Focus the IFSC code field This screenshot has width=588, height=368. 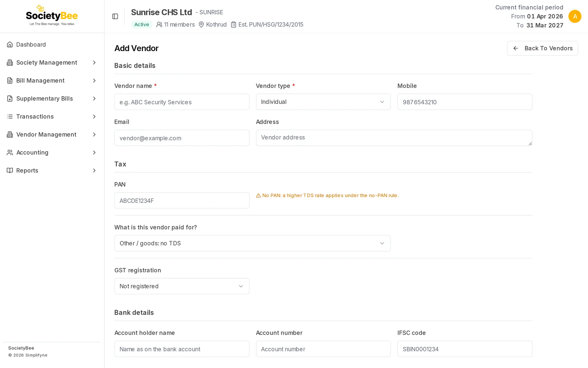[465, 349]
